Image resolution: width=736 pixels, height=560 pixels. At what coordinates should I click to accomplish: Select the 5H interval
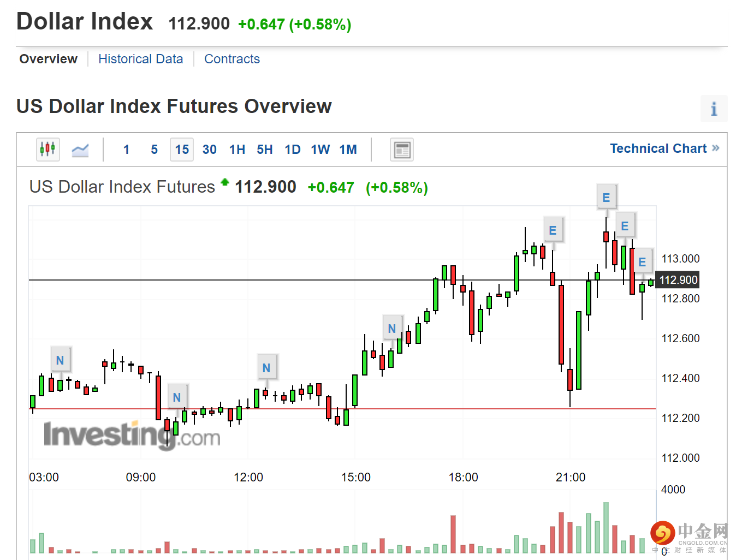point(265,150)
